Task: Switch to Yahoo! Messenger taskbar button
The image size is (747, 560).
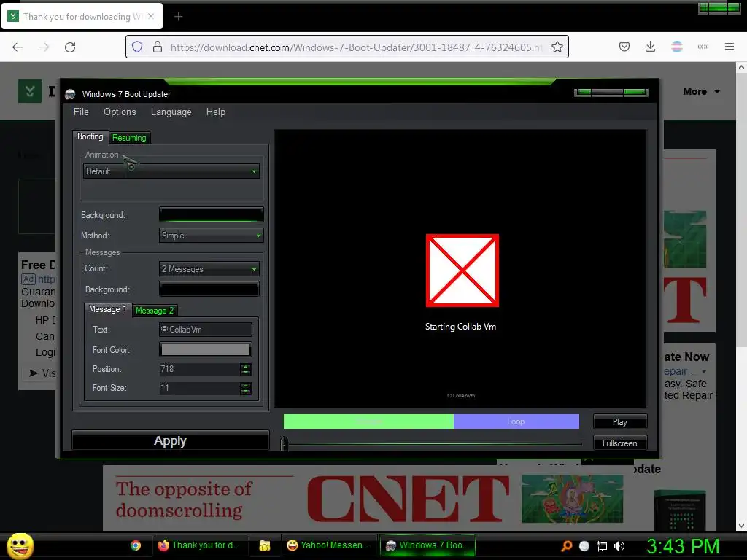Action: tap(329, 545)
